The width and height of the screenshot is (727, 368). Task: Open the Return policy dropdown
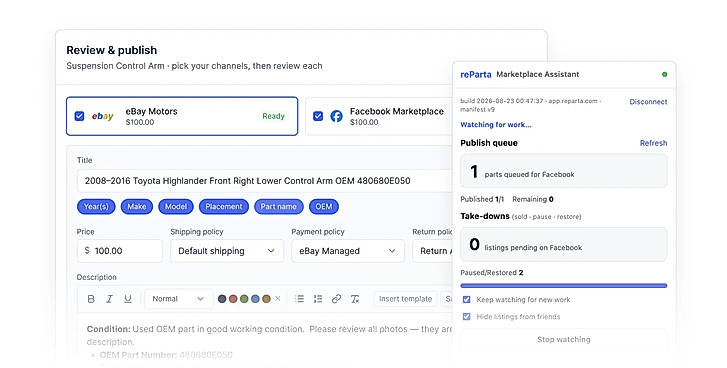(x=433, y=251)
